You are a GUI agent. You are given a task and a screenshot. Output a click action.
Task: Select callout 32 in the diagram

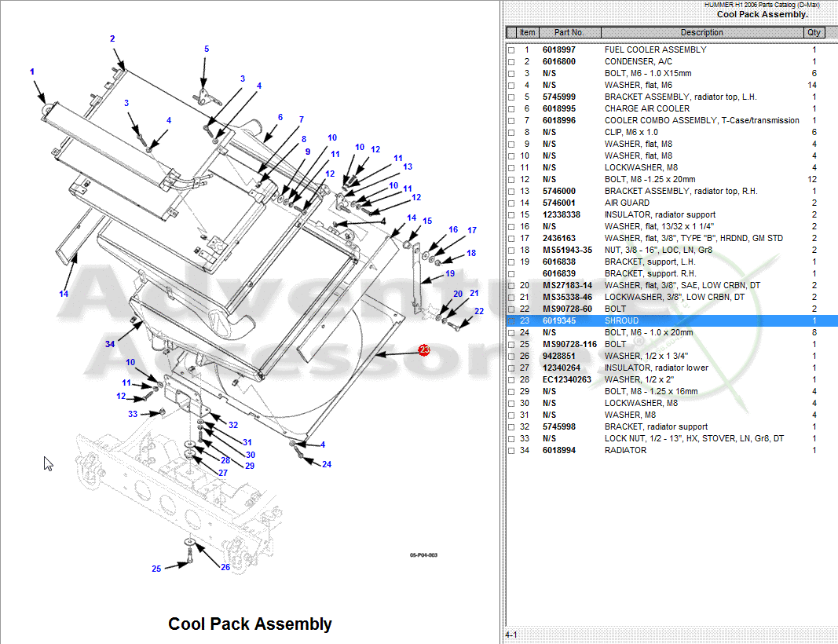point(233,426)
